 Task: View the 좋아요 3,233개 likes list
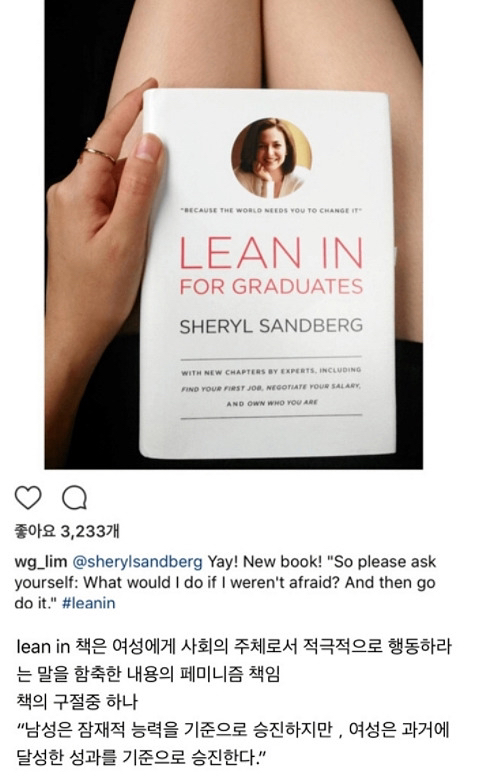67,531
